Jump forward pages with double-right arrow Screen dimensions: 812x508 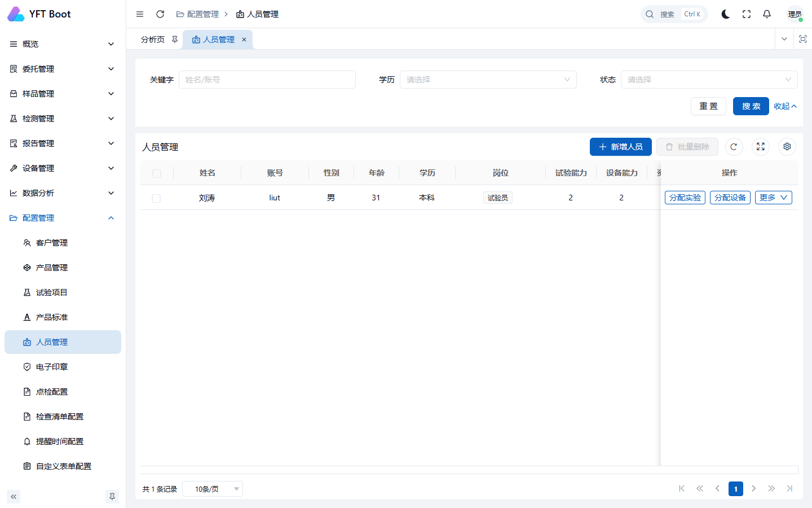point(771,489)
